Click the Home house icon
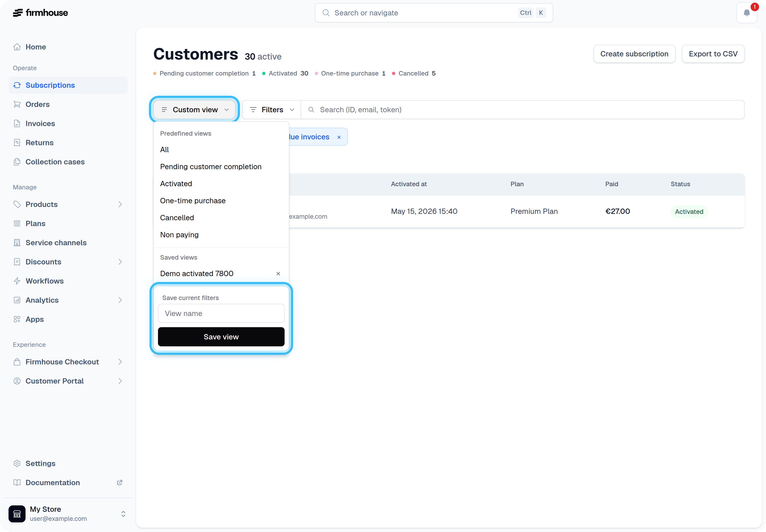The height and width of the screenshot is (532, 766). click(x=17, y=47)
